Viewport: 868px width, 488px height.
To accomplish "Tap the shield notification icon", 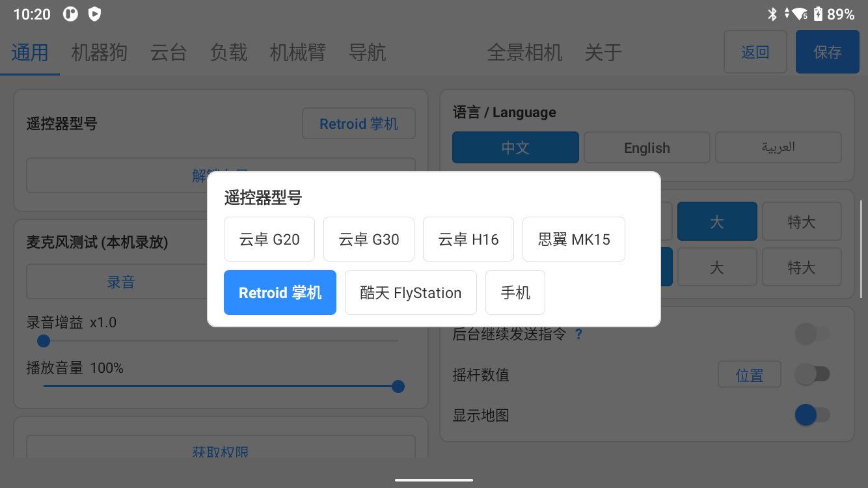I will (x=94, y=14).
